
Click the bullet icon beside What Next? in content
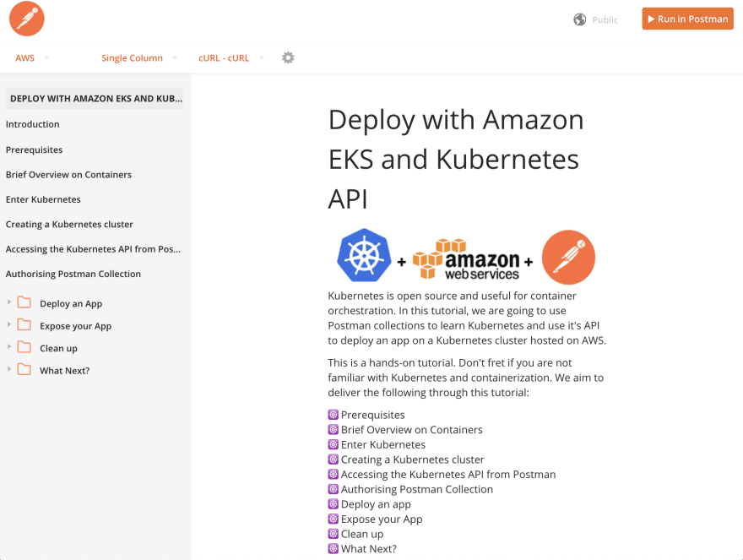pyautogui.click(x=334, y=549)
